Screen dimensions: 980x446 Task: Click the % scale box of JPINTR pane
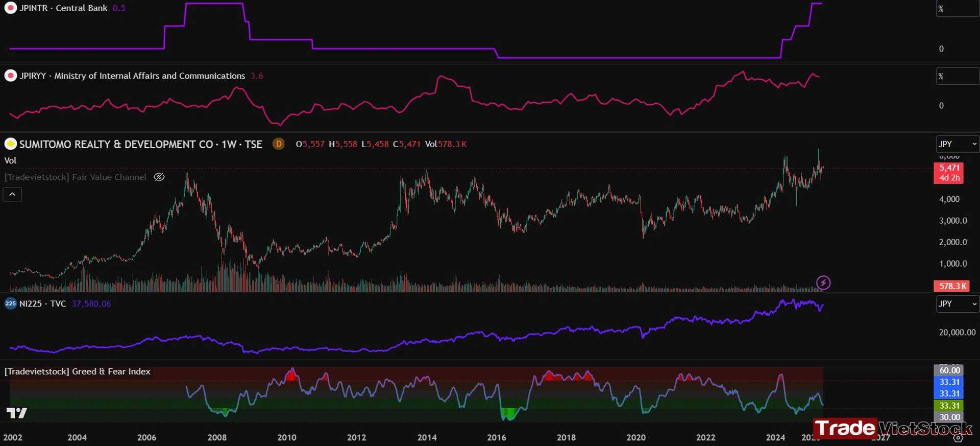point(957,9)
